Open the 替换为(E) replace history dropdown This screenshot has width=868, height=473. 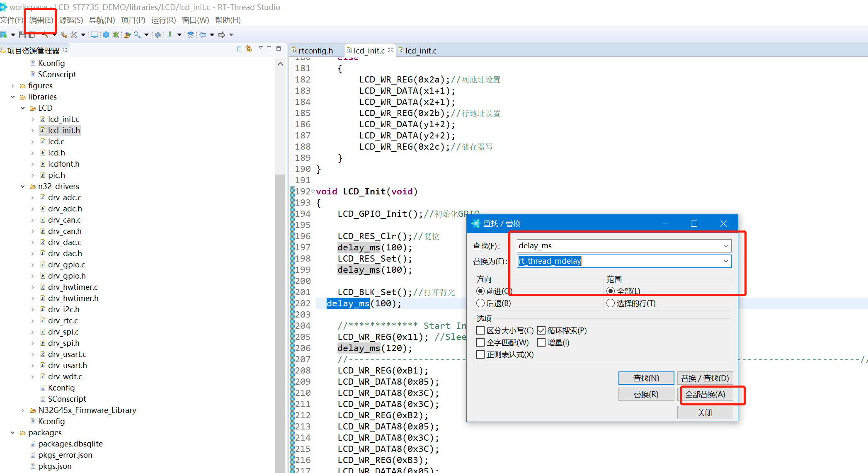tap(726, 261)
